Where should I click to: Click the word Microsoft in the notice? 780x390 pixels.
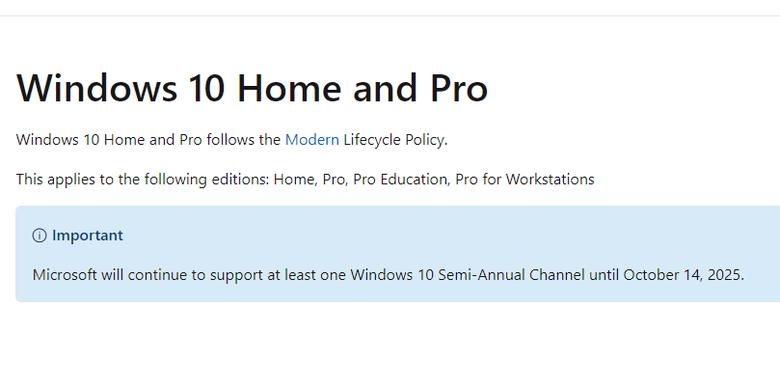tap(65, 275)
